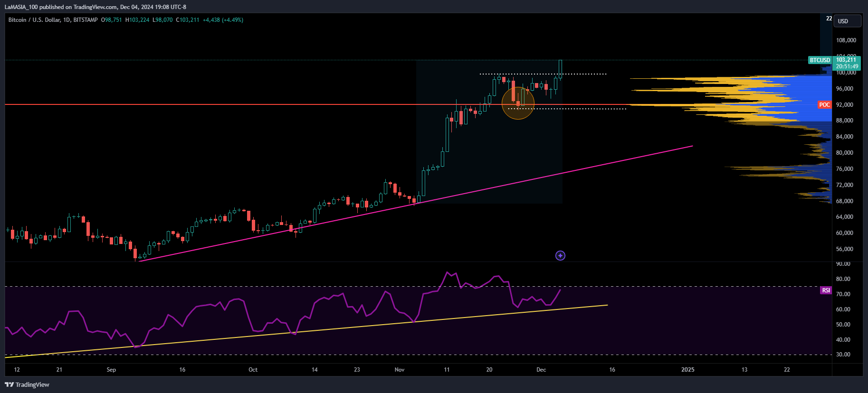
Task: Click the Nov label on the time axis
Action: (400, 370)
